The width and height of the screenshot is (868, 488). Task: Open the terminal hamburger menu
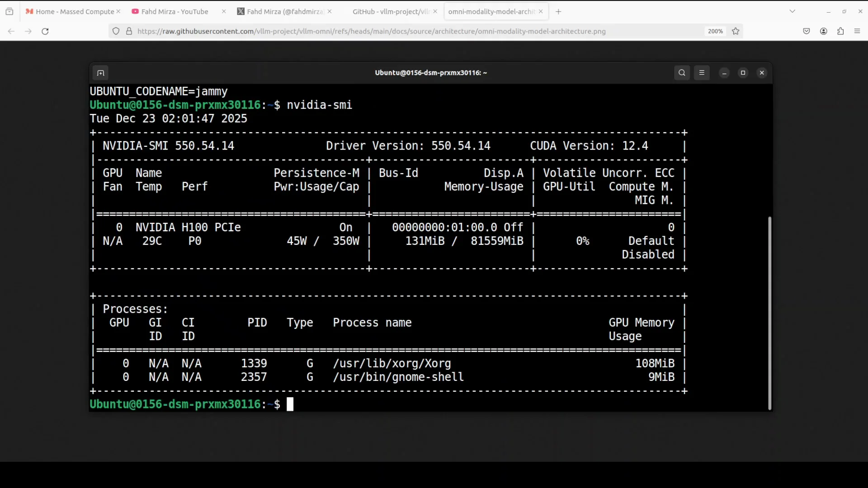point(702,73)
